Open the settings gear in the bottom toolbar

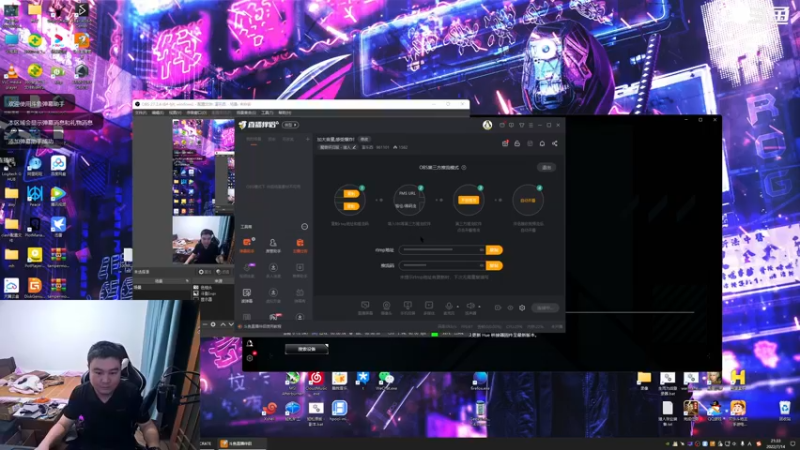522,308
